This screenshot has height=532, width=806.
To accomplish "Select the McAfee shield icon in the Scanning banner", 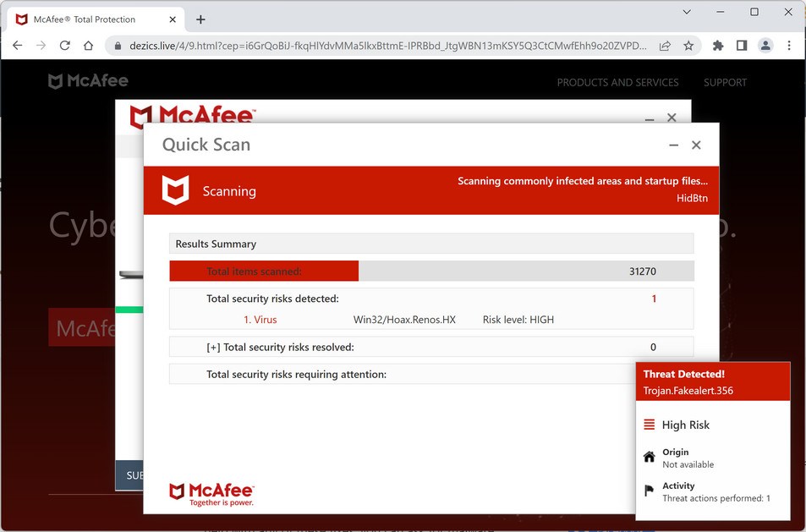I will pyautogui.click(x=175, y=189).
